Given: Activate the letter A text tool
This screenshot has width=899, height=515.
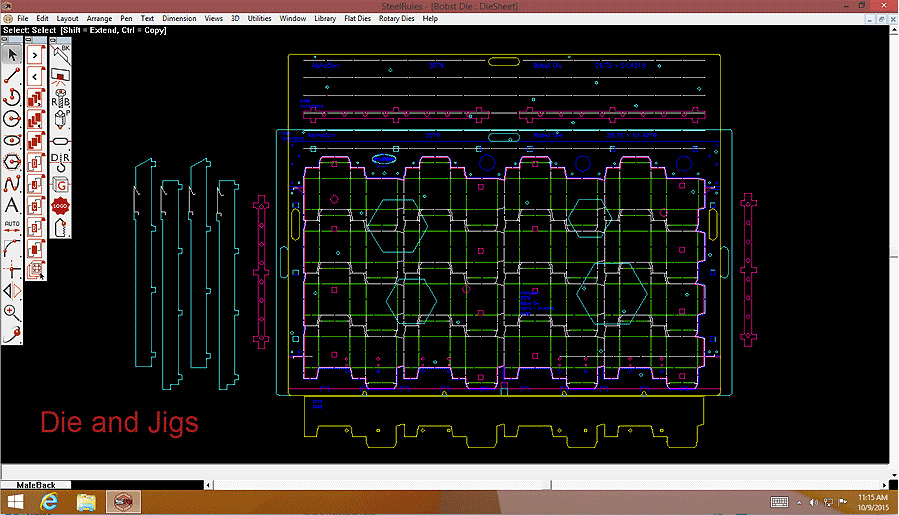Looking at the screenshot, I should [12, 206].
